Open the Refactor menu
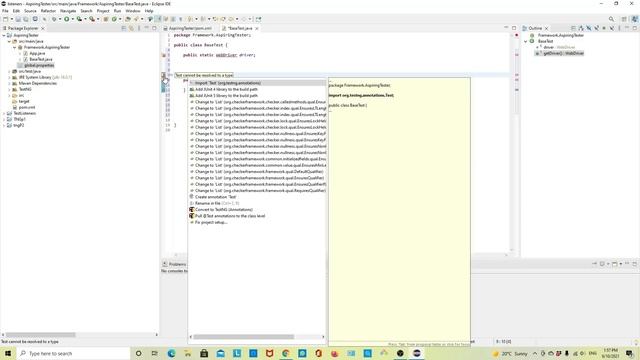The width and height of the screenshot is (640, 360). coord(48,11)
